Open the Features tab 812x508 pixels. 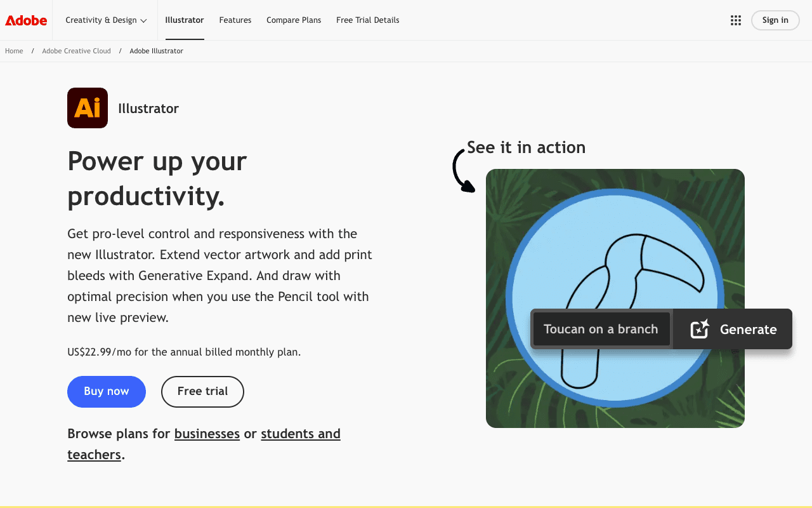(x=235, y=20)
